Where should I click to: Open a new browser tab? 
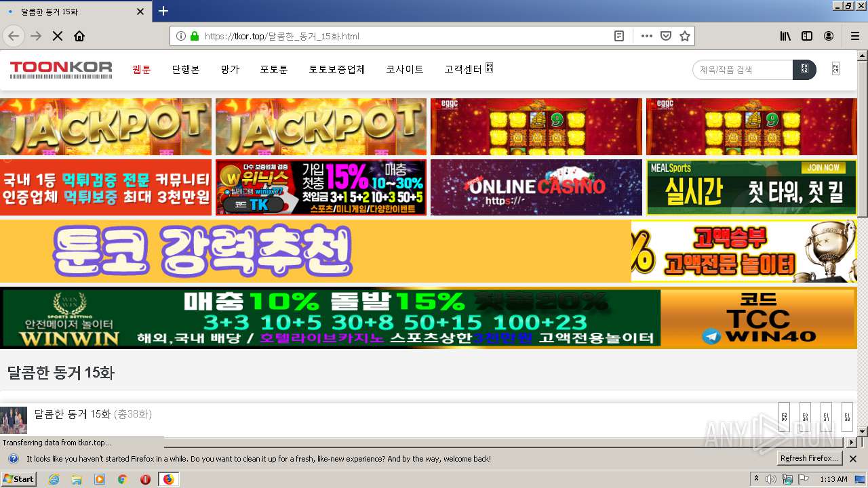pyautogui.click(x=163, y=11)
